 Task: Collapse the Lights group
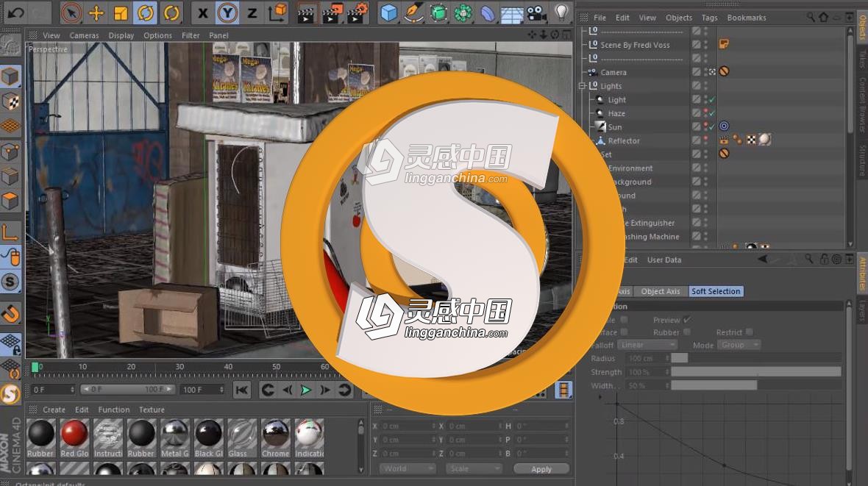(583, 86)
